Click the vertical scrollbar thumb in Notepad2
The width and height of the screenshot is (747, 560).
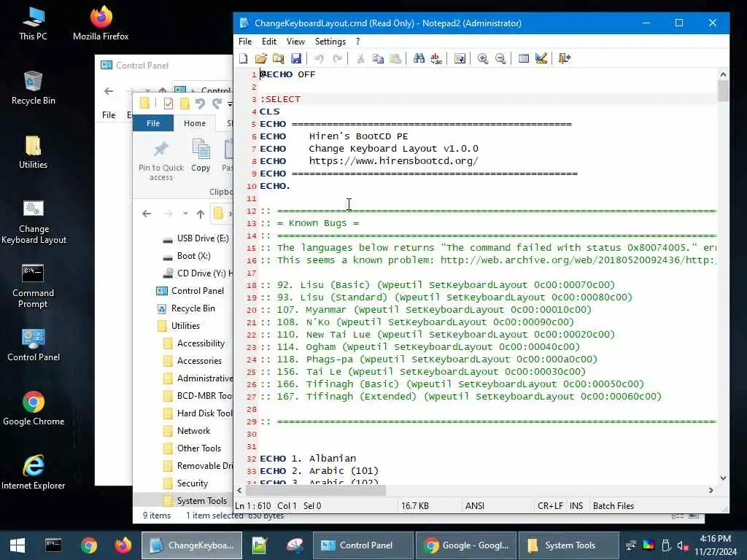pyautogui.click(x=723, y=91)
